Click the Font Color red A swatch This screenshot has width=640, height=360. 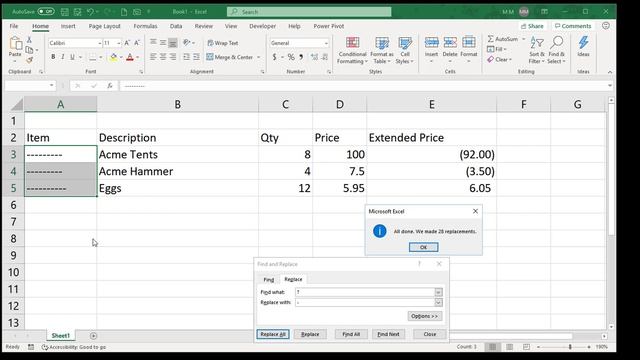point(130,57)
